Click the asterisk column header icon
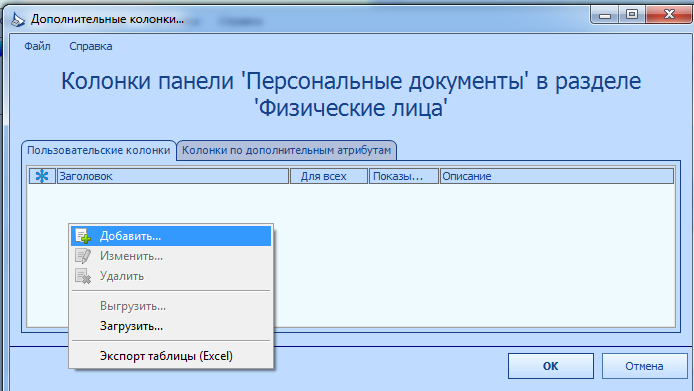Screen dimensions: 694x391 click(42, 176)
